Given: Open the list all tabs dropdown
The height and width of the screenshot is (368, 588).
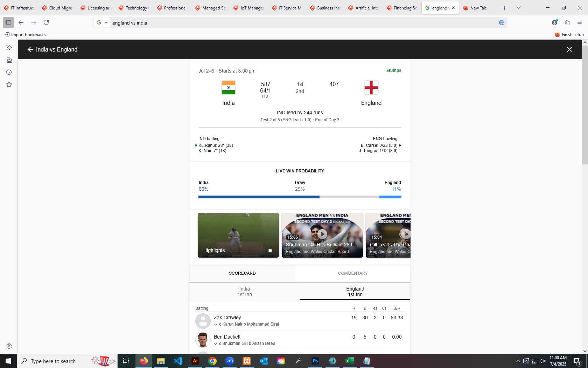Looking at the screenshot, I should (519, 8).
